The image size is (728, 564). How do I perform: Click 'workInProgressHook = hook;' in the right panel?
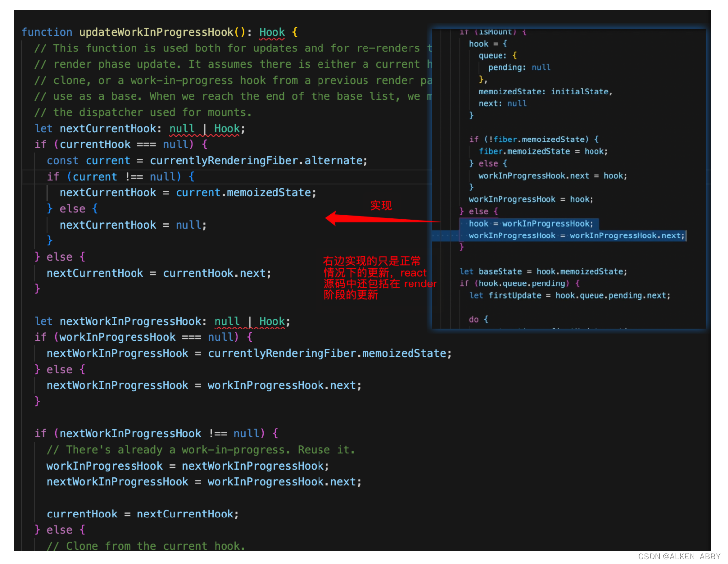(x=531, y=200)
